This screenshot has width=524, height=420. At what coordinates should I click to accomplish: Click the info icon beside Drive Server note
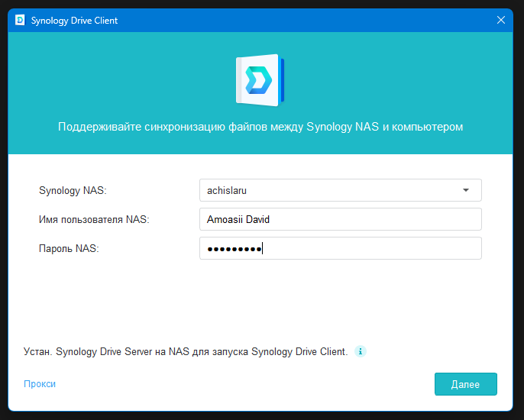point(361,351)
